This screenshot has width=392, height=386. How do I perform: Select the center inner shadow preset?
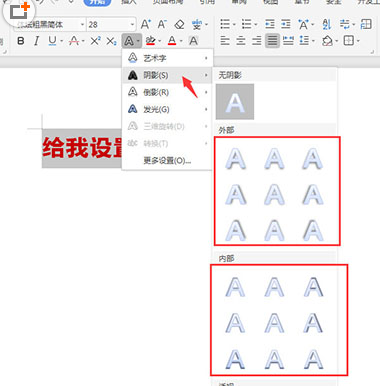[x=274, y=323]
